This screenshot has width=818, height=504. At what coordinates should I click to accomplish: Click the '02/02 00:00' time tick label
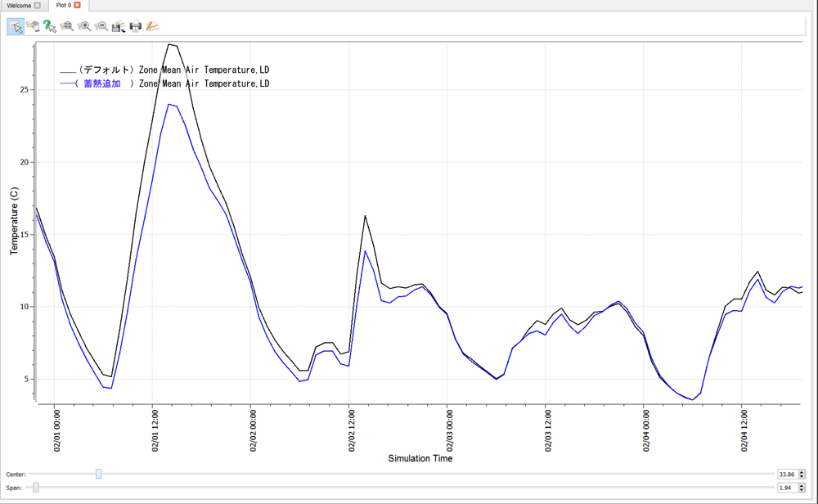(x=253, y=430)
